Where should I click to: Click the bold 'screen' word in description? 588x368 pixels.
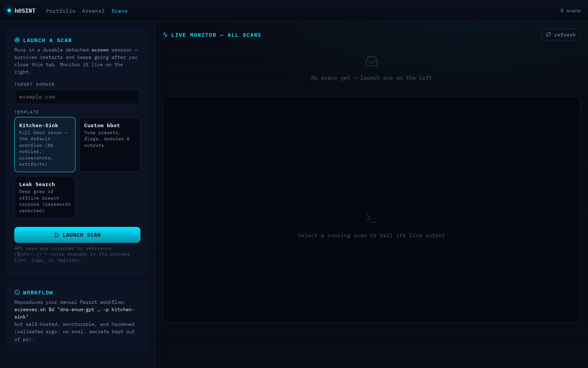(100, 50)
